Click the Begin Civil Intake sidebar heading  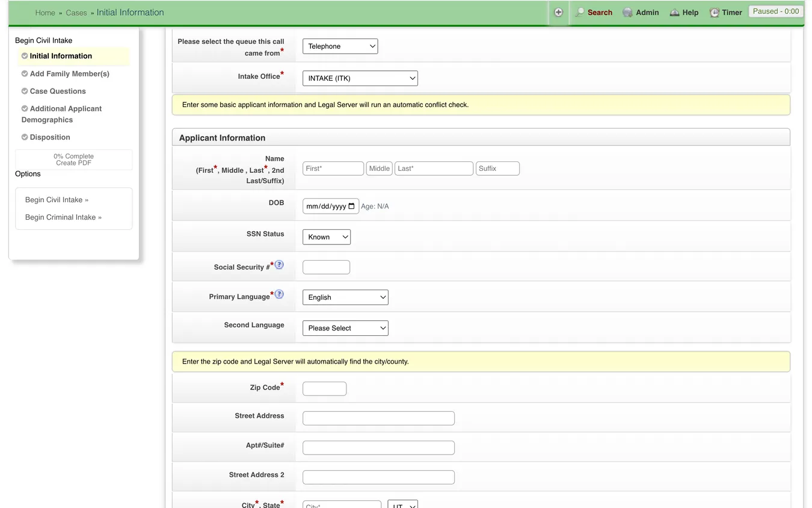pyautogui.click(x=43, y=40)
